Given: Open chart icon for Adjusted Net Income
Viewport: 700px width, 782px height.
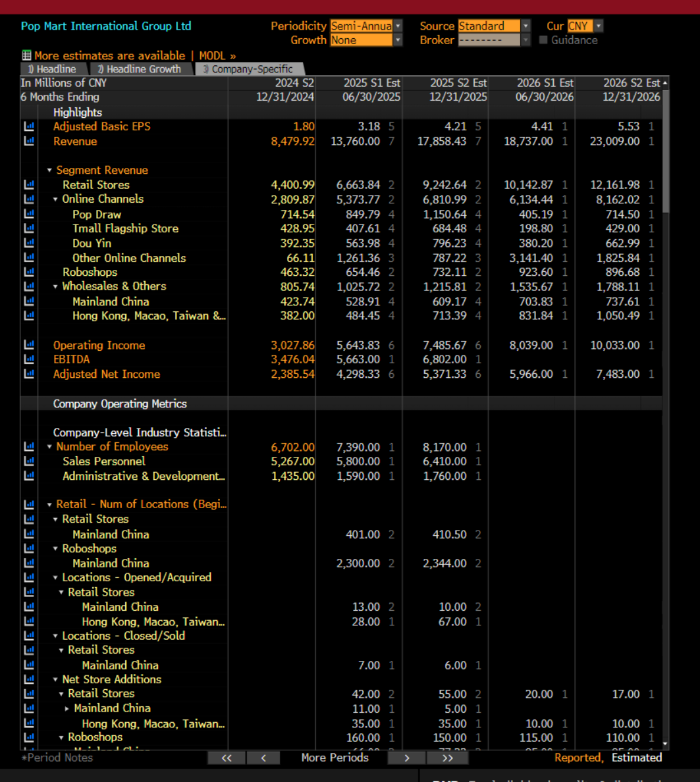Looking at the screenshot, I should pos(29,373).
